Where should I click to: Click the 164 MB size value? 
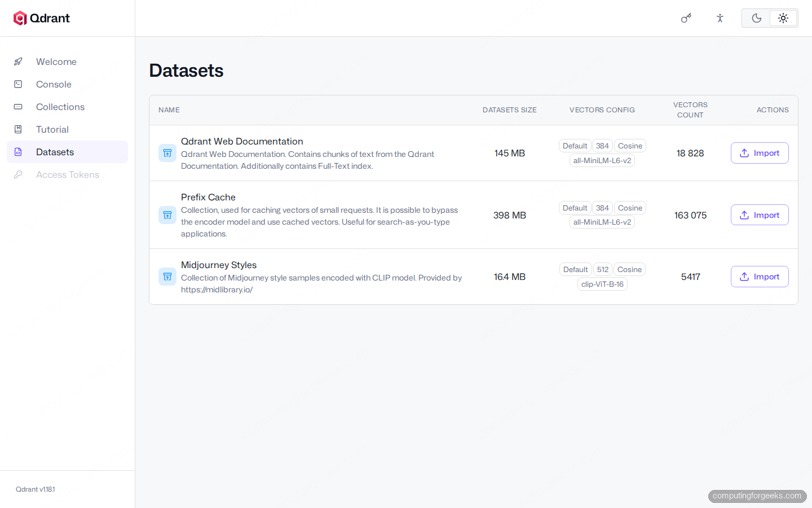click(510, 277)
